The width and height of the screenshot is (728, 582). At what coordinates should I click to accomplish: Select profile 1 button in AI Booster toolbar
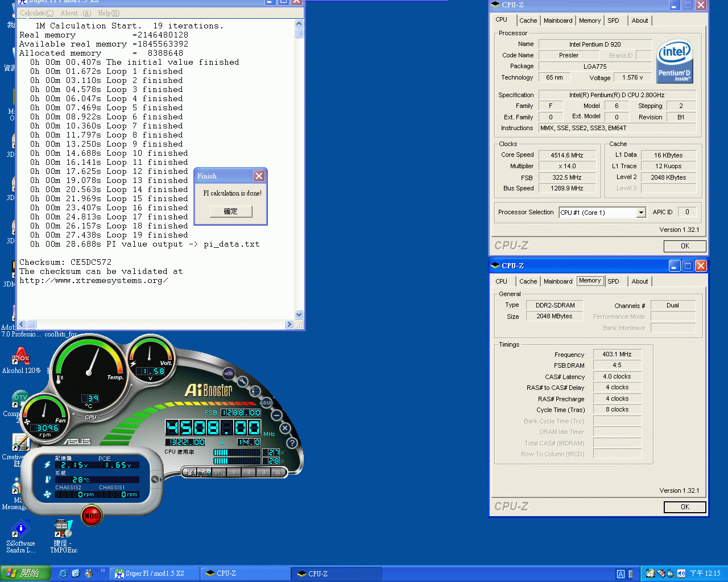click(x=233, y=472)
